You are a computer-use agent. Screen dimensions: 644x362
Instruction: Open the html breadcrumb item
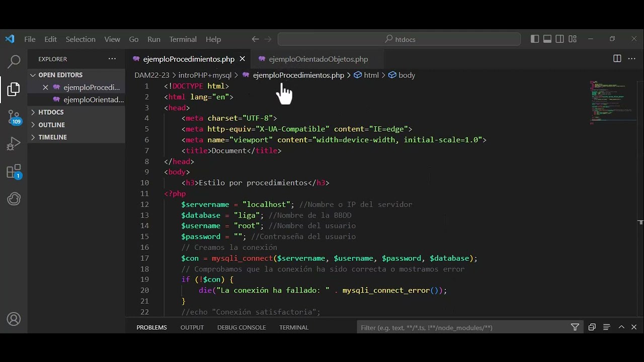click(371, 75)
